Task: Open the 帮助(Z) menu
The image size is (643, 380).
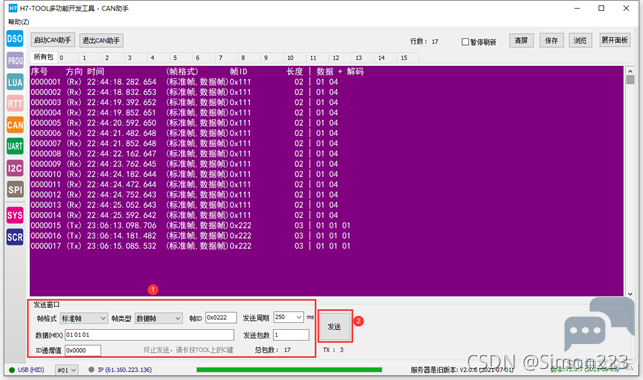Action: pos(18,22)
